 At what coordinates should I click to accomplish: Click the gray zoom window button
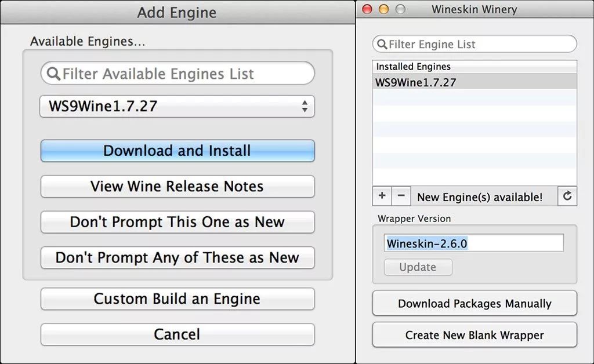pos(400,9)
